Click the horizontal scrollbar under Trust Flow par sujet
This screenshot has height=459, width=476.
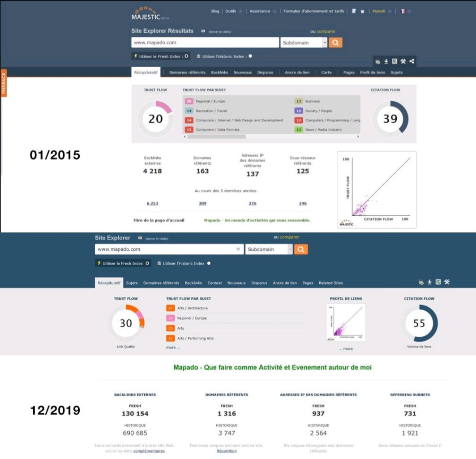click(271, 137)
